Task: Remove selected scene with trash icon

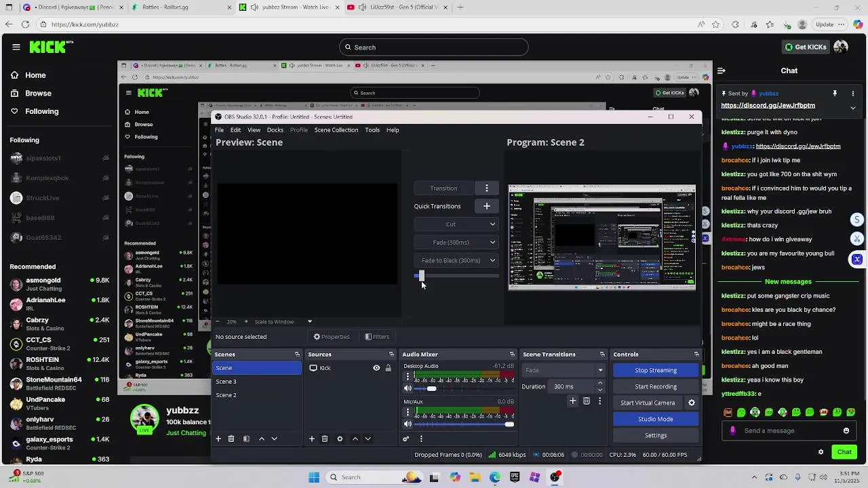Action: point(231,439)
